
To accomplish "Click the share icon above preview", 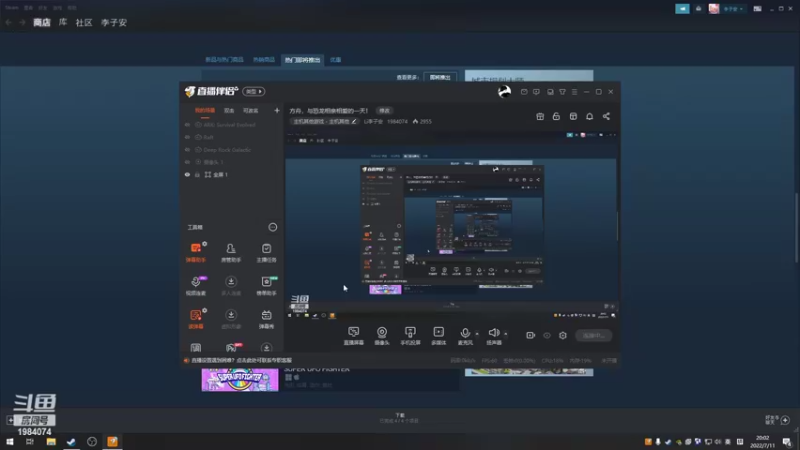I will click(606, 116).
